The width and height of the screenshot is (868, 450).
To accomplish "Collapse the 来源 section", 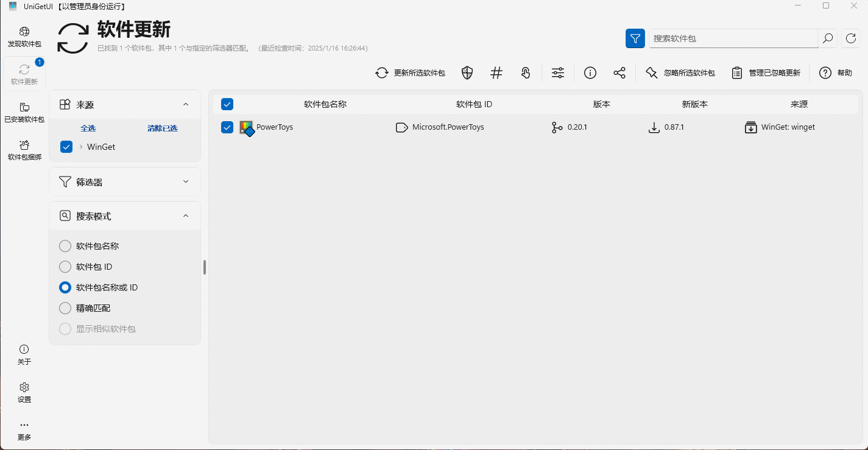I will [x=186, y=105].
